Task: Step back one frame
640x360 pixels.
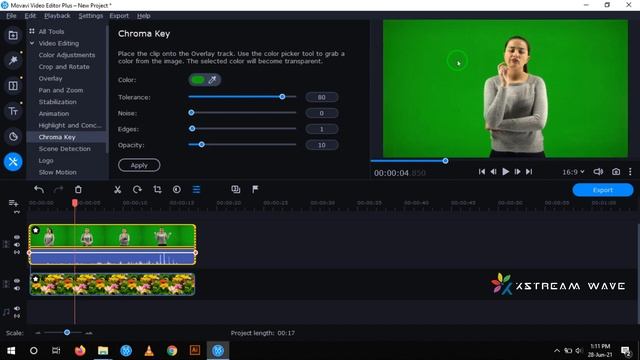Action: click(x=493, y=172)
